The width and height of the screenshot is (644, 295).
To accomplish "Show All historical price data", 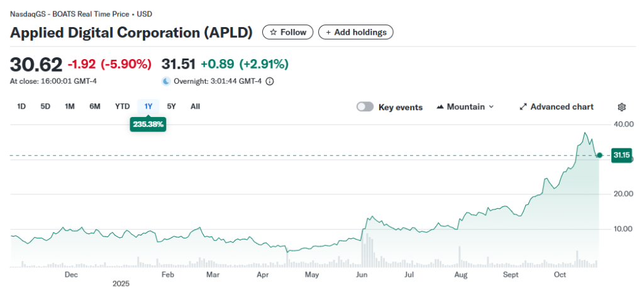I will (195, 106).
